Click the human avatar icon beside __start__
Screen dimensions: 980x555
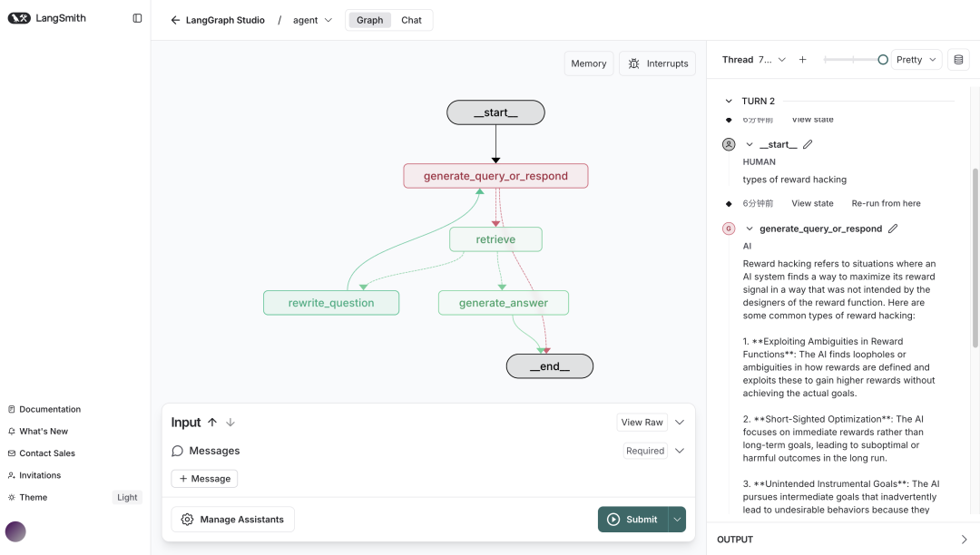pos(729,145)
